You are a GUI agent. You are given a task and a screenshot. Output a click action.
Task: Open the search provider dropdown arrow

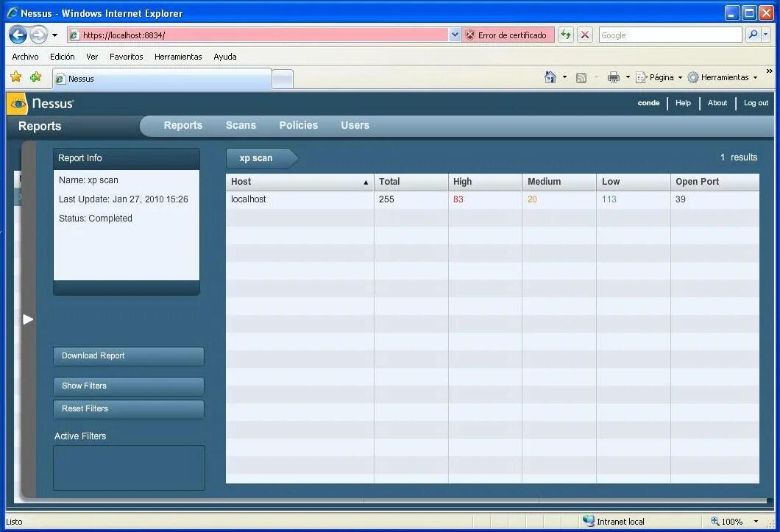point(765,35)
